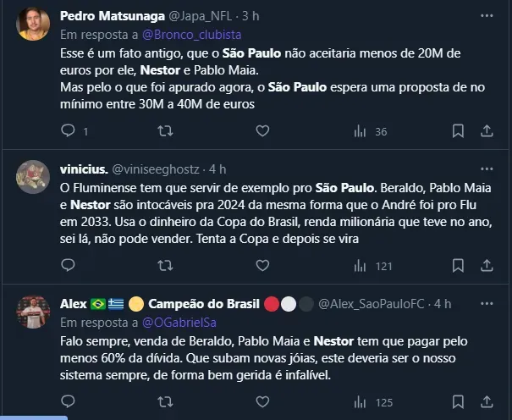
Task: Share the vinicius. tweet
Action: click(x=487, y=266)
